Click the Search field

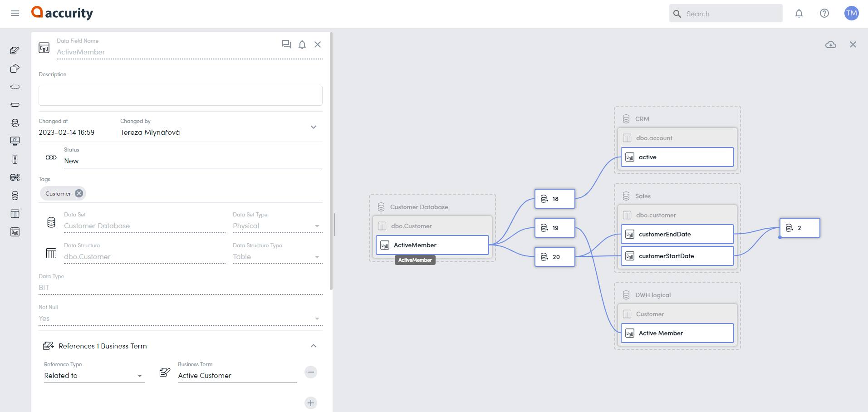point(726,14)
